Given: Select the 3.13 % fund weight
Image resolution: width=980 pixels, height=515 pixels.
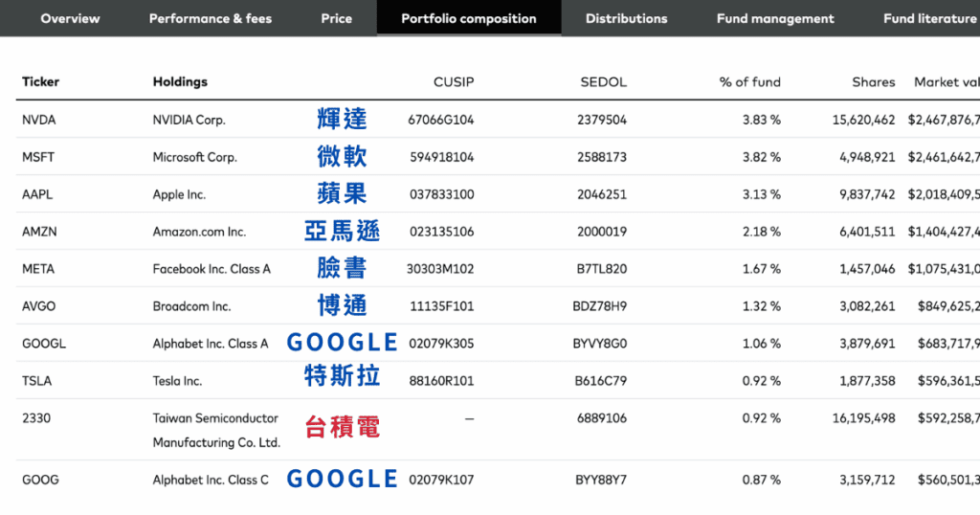Looking at the screenshot, I should click(761, 194).
